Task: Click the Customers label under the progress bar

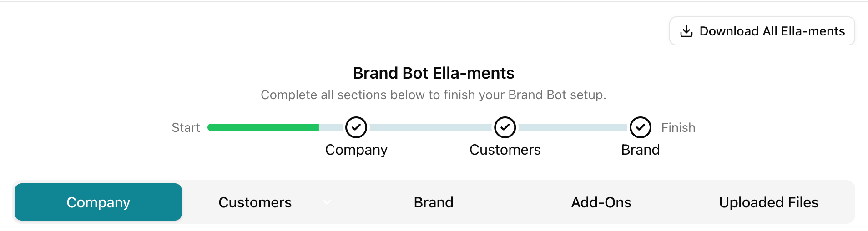Action: tap(505, 150)
